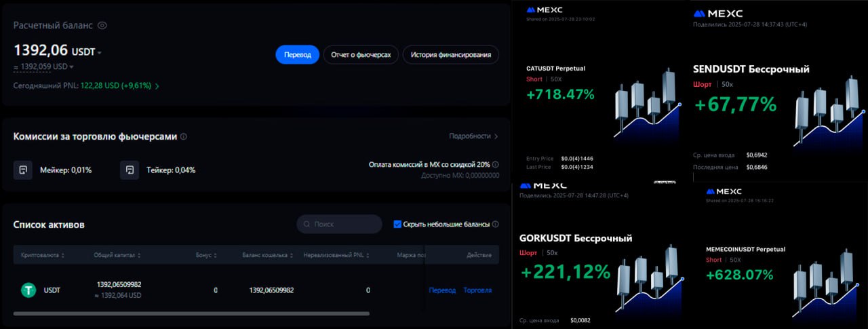Sort by Нереализованный PNL column
The width and height of the screenshot is (868, 329).
click(x=337, y=255)
